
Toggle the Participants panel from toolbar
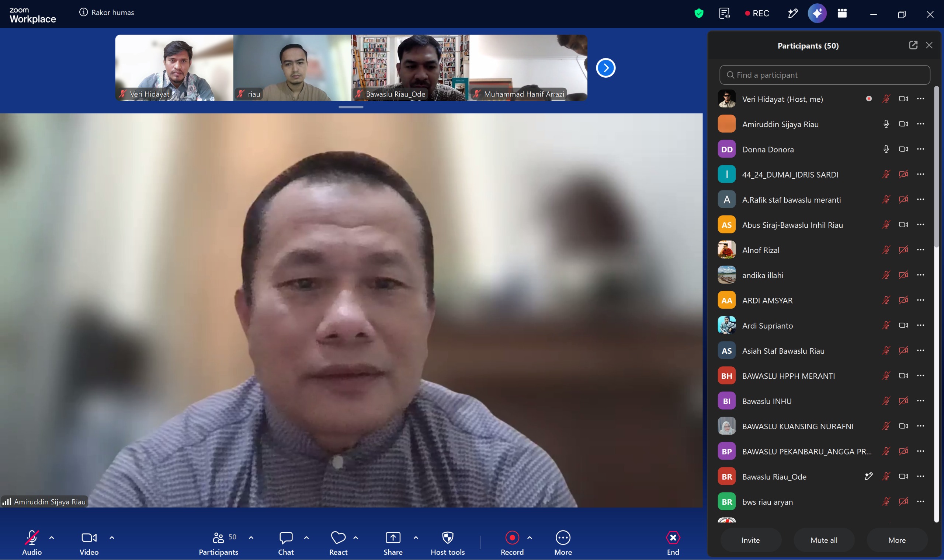(219, 543)
